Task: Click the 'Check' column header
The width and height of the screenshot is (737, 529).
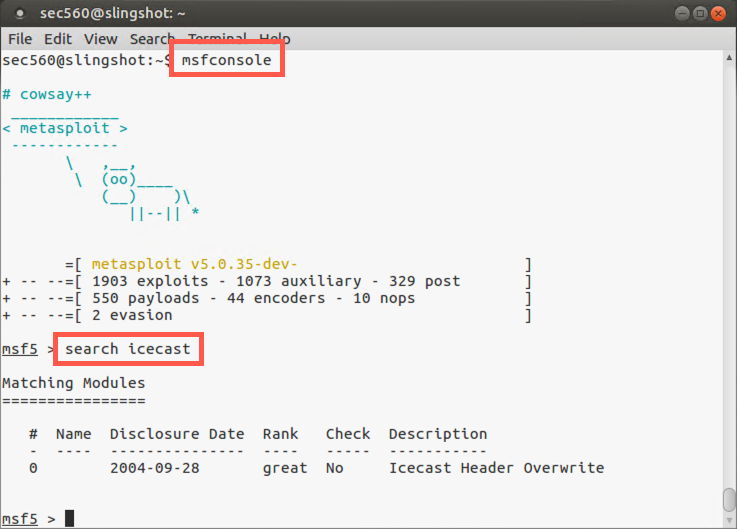Action: [348, 434]
